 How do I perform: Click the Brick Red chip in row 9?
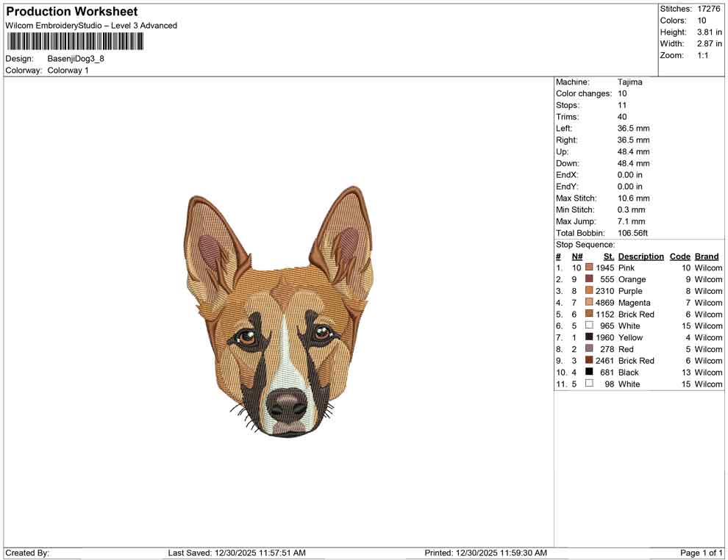coord(588,361)
